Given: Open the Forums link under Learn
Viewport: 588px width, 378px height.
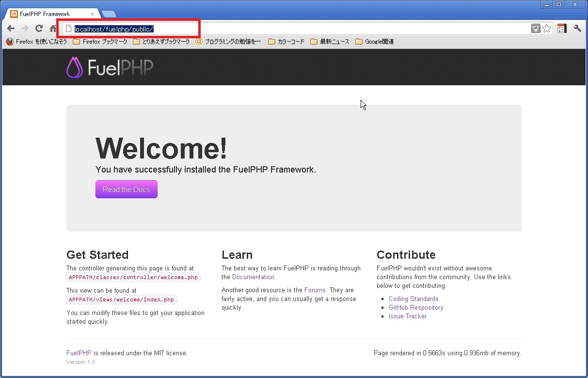Looking at the screenshot, I should point(315,290).
